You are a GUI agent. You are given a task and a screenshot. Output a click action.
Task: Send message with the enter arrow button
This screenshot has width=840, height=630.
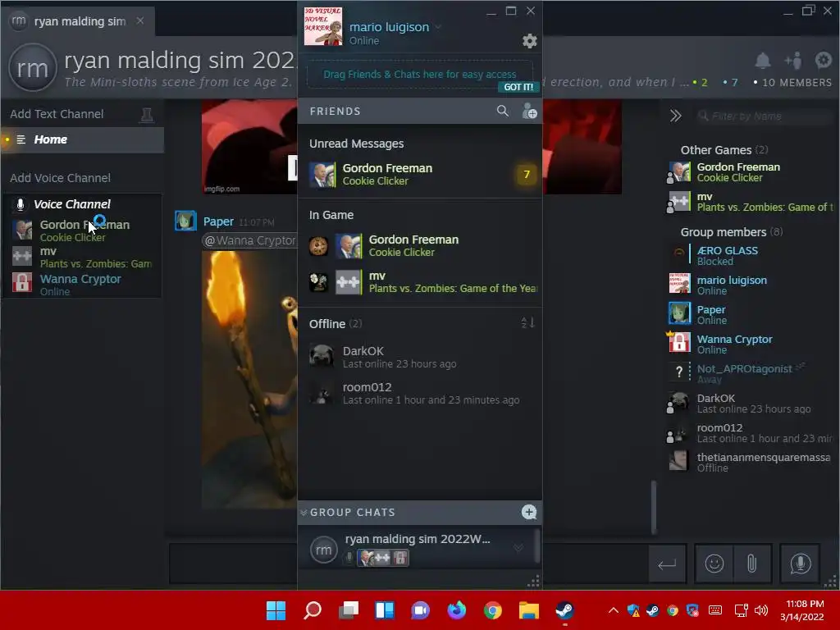667,564
